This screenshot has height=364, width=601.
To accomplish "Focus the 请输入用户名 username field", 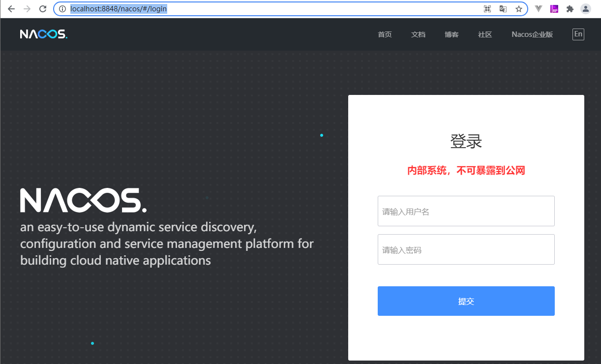I will click(x=466, y=211).
